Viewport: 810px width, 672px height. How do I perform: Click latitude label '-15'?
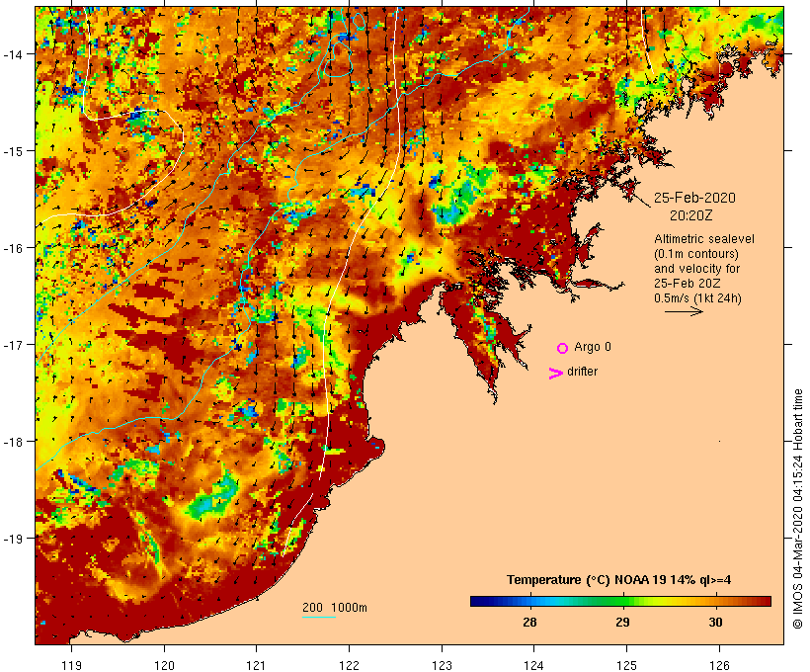point(12,151)
